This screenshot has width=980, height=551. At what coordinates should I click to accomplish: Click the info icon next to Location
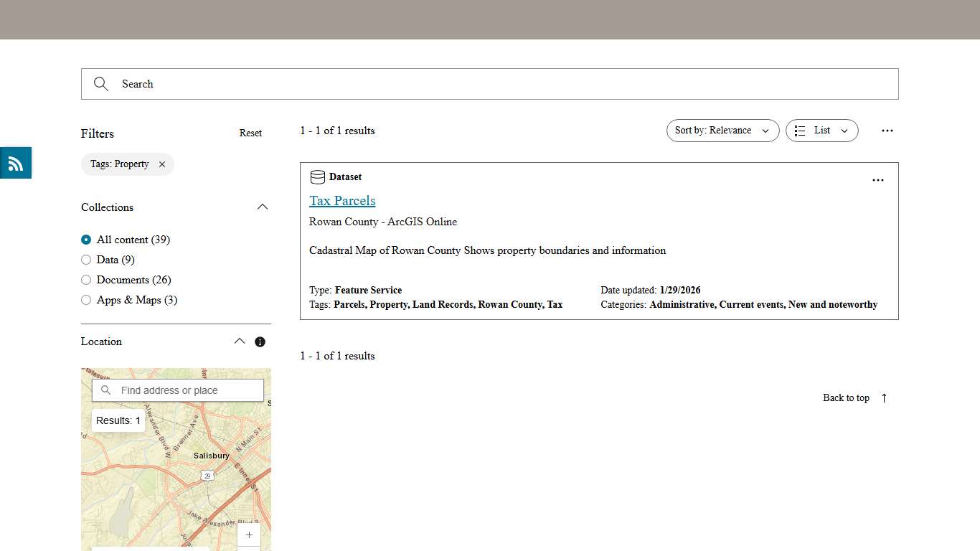(260, 342)
